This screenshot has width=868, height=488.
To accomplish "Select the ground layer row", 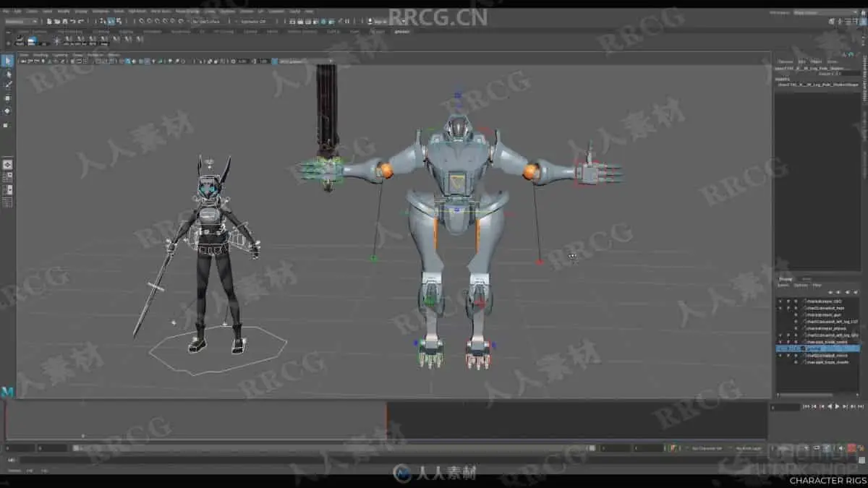I will pos(818,348).
